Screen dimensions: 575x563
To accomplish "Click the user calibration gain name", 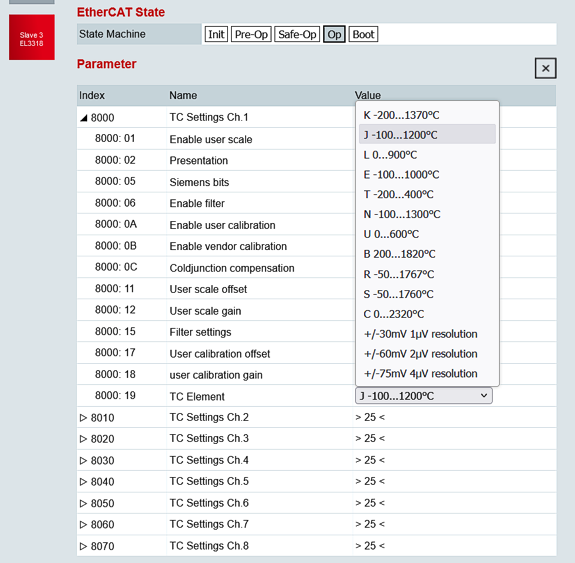I will (216, 375).
